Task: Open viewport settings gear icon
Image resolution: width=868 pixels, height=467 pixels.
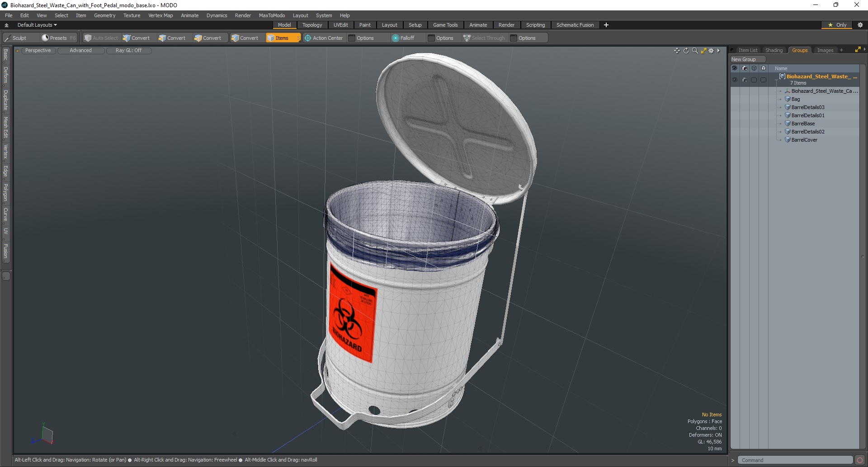Action: pyautogui.click(x=711, y=51)
